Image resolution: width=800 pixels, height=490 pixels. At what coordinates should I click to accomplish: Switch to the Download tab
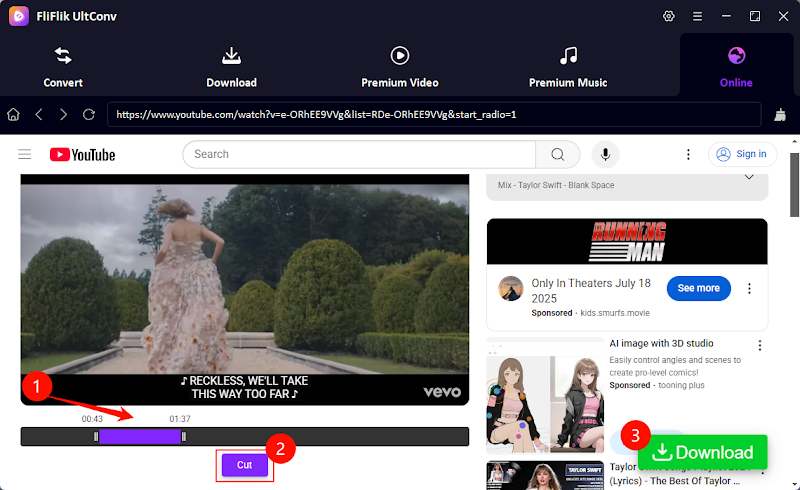pyautogui.click(x=231, y=68)
